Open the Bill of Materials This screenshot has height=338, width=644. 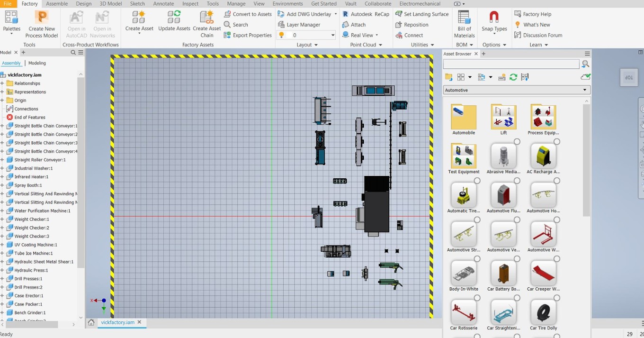tap(464, 23)
